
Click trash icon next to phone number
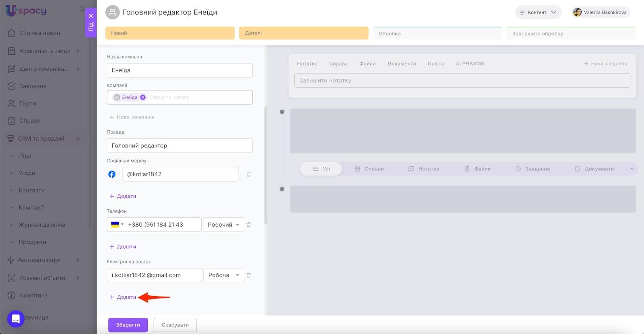248,225
